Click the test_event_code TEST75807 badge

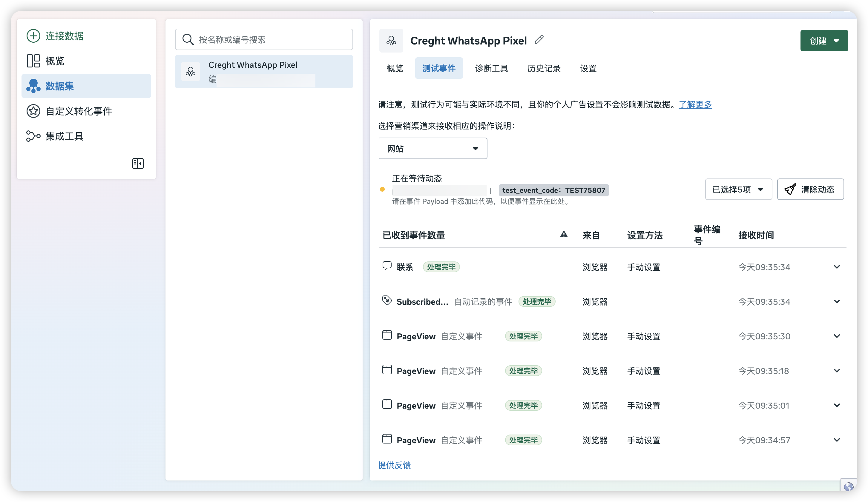coord(553,190)
